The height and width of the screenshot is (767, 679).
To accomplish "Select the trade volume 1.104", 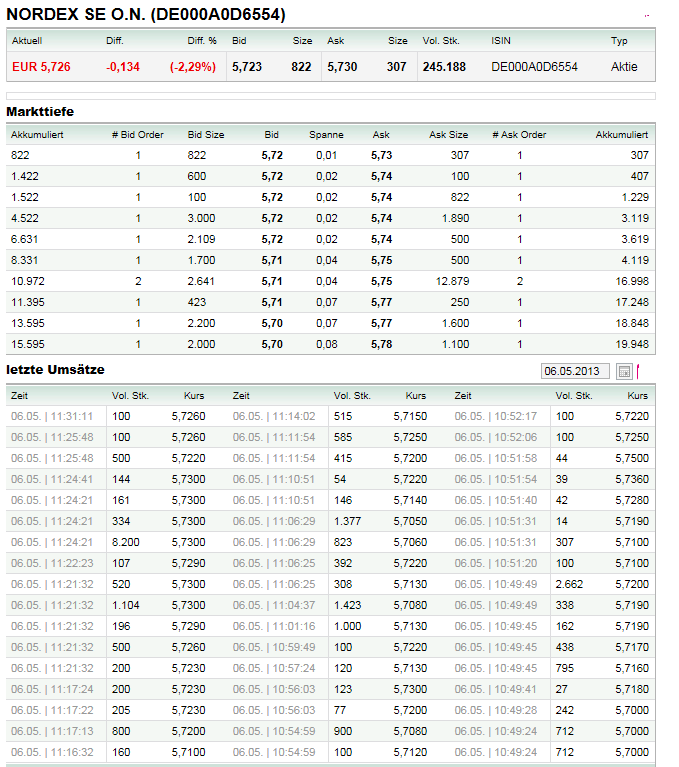I will tap(126, 605).
